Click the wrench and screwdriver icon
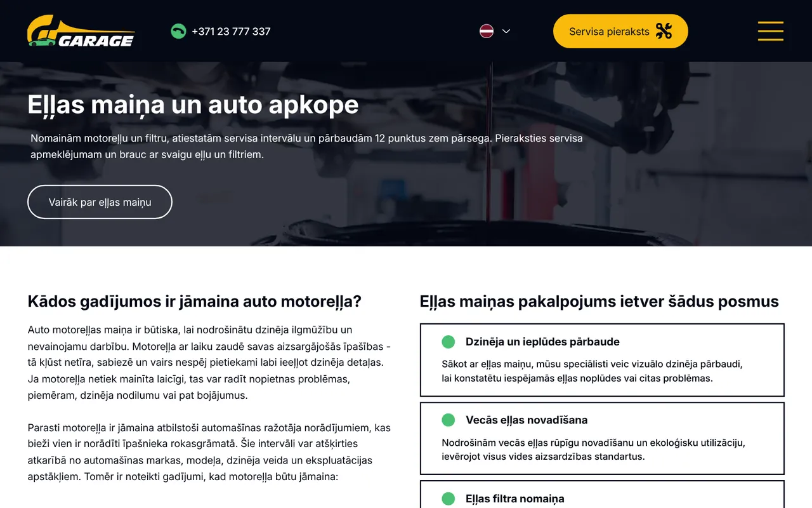Screen dimensions: 812x508 tap(664, 31)
